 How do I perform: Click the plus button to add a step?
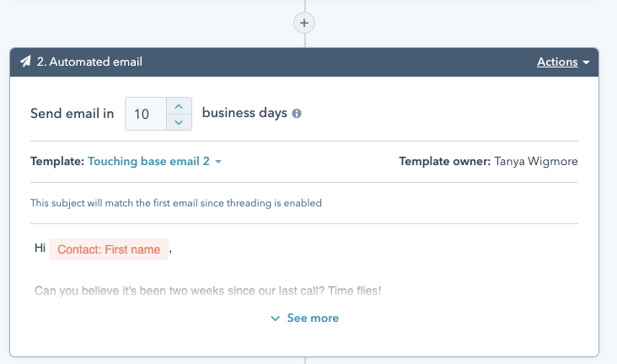pos(304,22)
